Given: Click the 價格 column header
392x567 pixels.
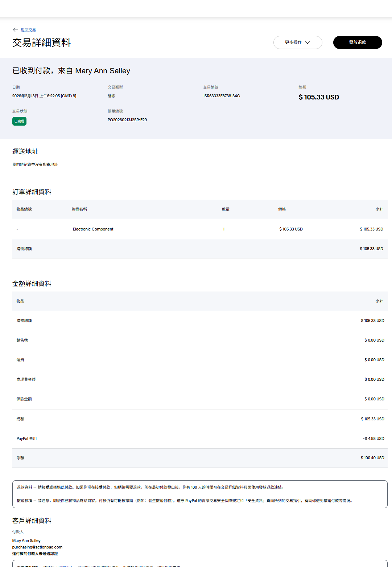Looking at the screenshot, I should click(x=282, y=209).
